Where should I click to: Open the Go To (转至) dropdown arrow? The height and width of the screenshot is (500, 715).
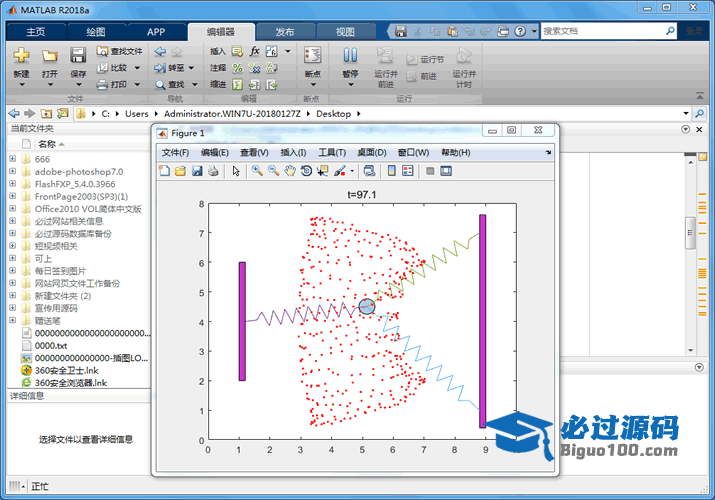tap(192, 68)
